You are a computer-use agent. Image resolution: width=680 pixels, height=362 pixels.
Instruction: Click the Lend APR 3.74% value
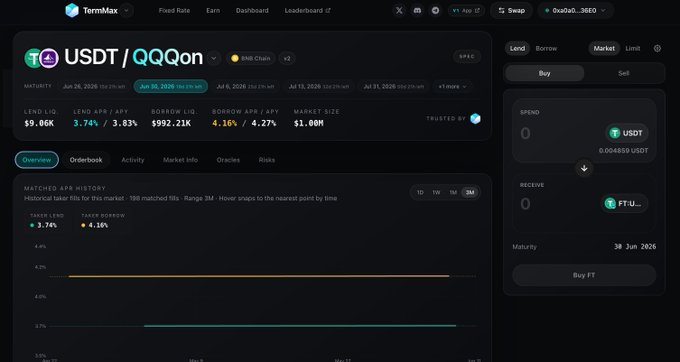point(85,124)
